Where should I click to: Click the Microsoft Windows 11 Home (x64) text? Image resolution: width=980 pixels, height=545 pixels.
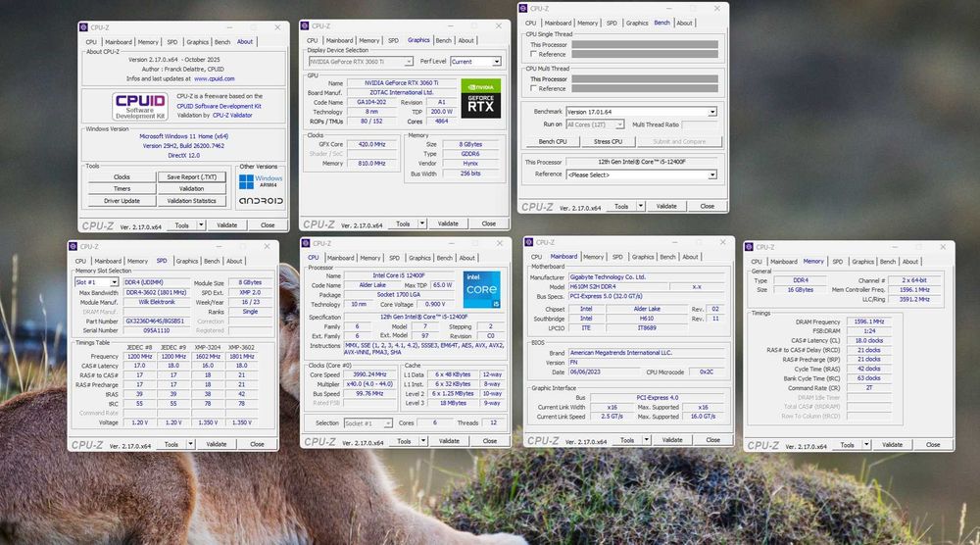[184, 135]
